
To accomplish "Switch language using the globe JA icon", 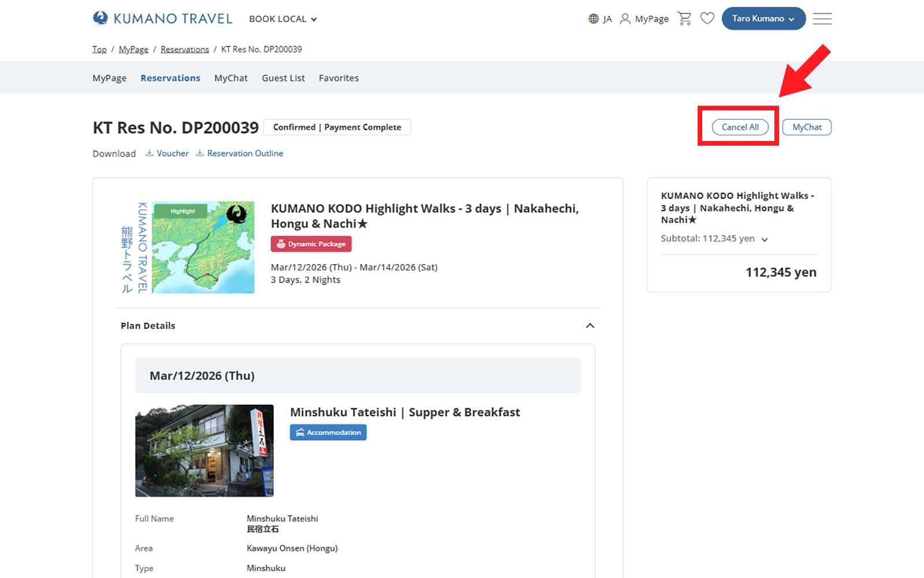I will (600, 19).
